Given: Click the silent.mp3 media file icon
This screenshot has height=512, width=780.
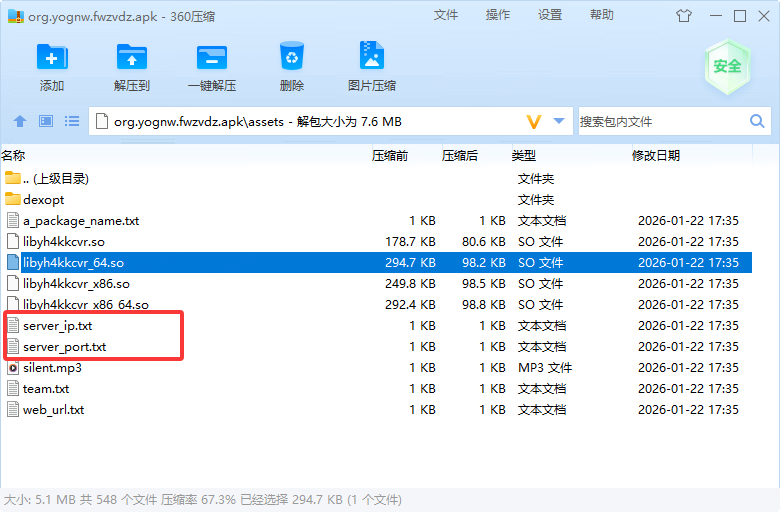Looking at the screenshot, I should (x=13, y=368).
